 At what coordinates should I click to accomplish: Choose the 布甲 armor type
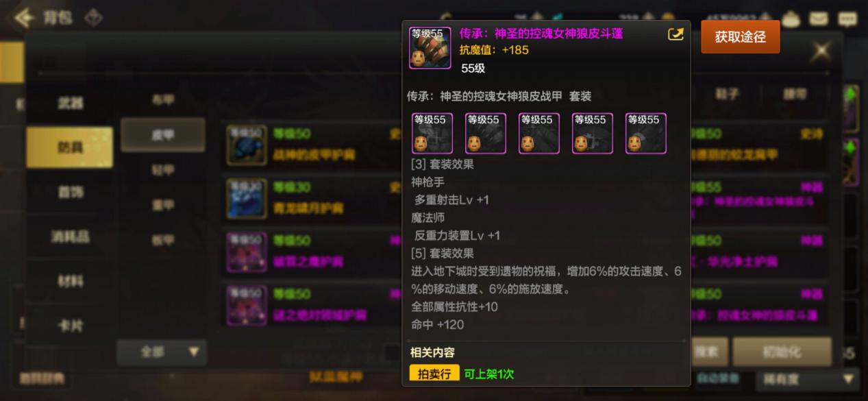coord(163,100)
